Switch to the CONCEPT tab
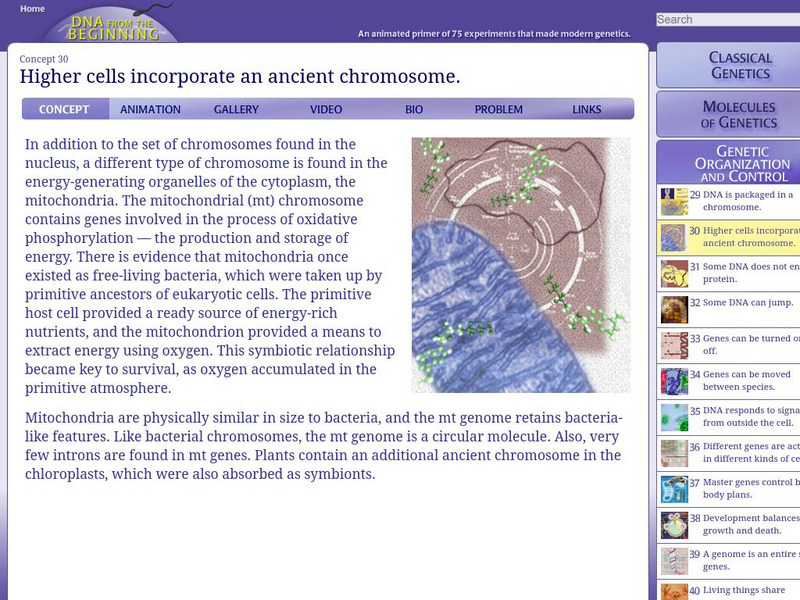Image resolution: width=800 pixels, height=600 pixels. coord(64,109)
